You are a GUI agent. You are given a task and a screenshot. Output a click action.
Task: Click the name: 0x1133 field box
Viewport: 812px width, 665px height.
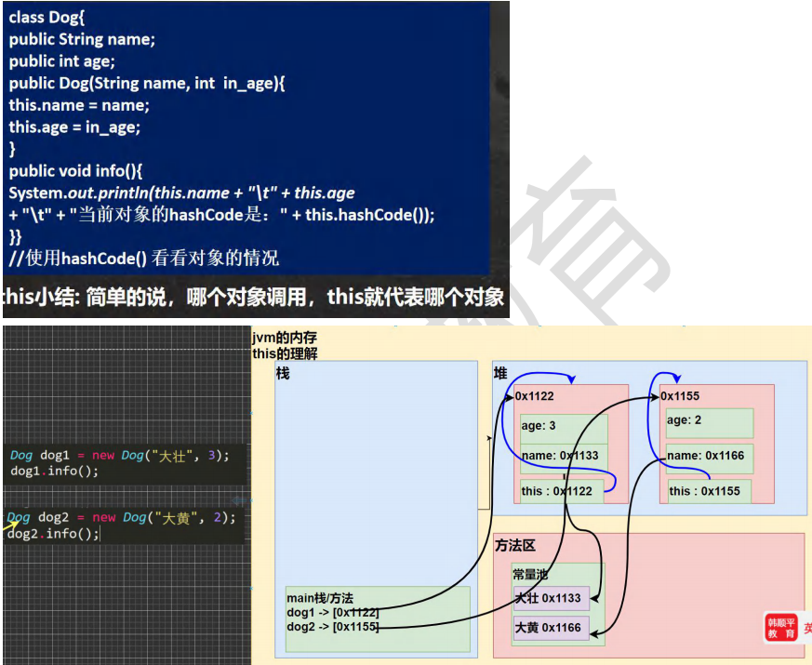pos(562,456)
